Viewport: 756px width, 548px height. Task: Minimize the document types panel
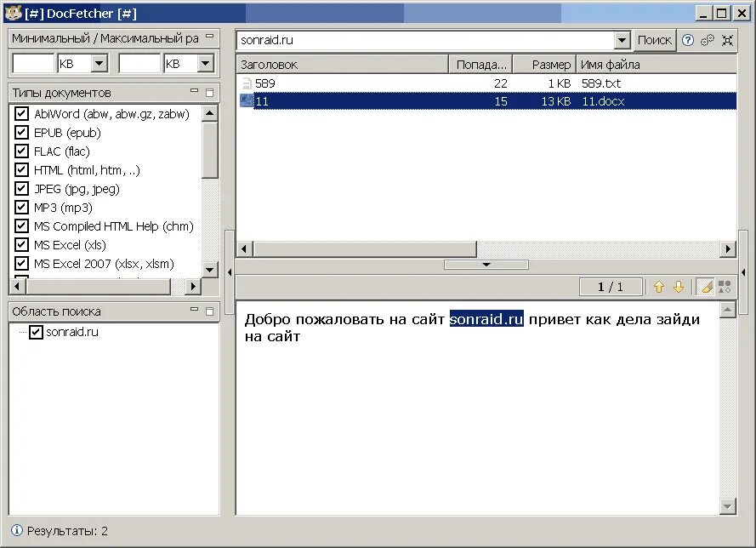pos(194,90)
